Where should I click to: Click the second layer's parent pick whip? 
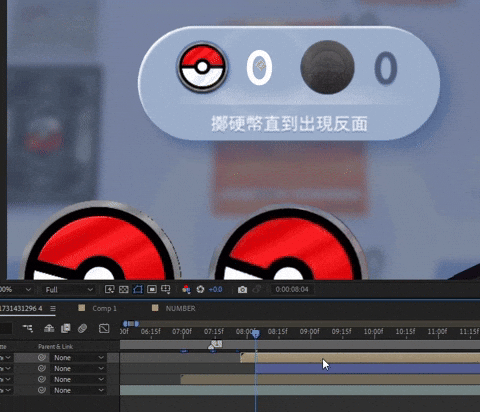coord(42,369)
